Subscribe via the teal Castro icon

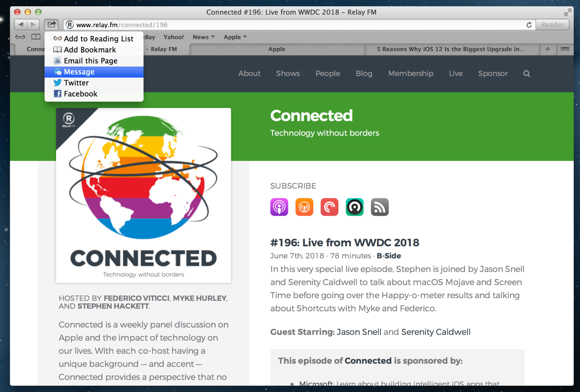[355, 207]
